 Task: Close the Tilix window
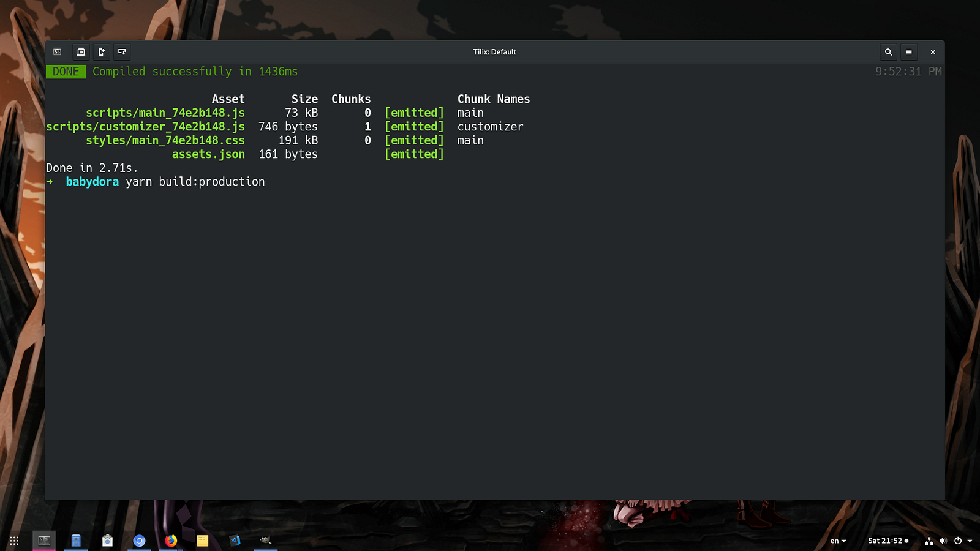point(933,52)
